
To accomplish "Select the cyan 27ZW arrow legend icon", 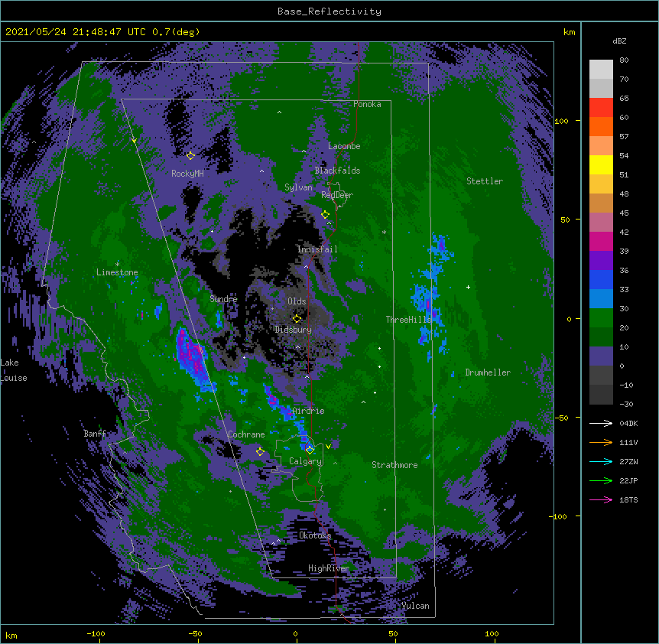I will click(x=601, y=461).
